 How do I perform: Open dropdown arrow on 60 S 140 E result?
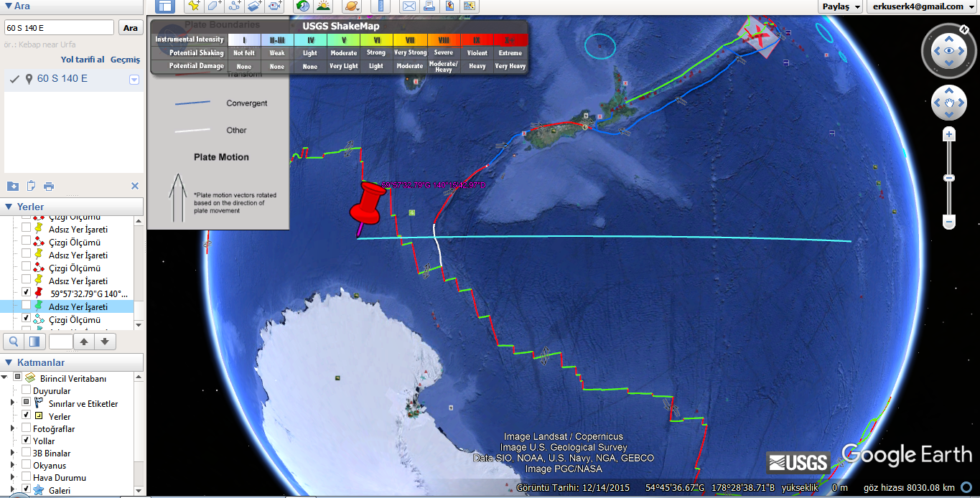[x=134, y=80]
